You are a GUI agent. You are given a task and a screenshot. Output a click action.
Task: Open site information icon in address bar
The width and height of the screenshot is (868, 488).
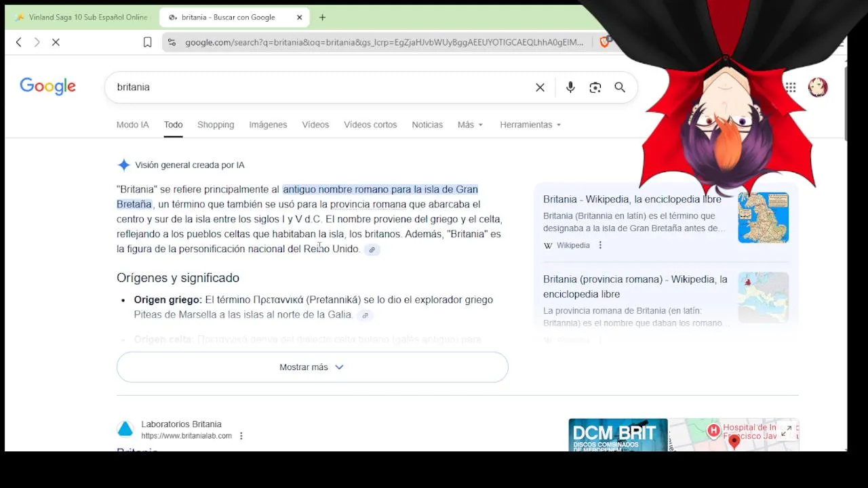point(172,42)
